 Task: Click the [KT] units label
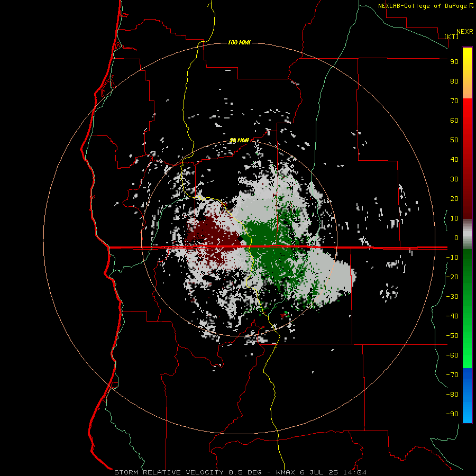[x=451, y=36]
